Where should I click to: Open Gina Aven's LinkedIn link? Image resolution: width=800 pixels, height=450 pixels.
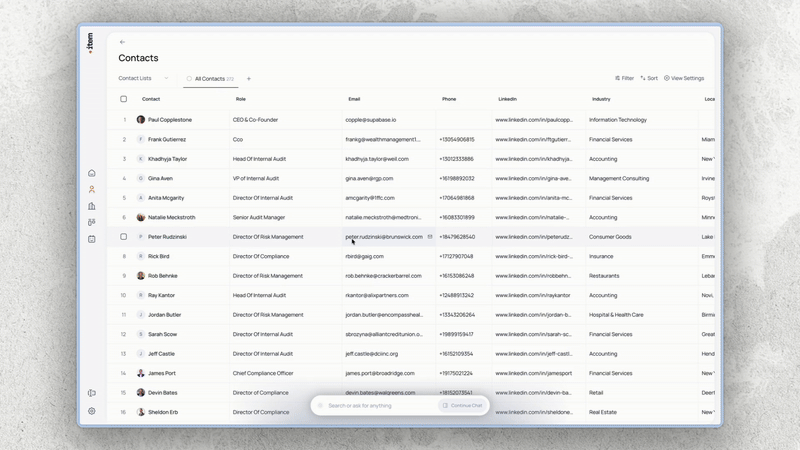(533, 178)
